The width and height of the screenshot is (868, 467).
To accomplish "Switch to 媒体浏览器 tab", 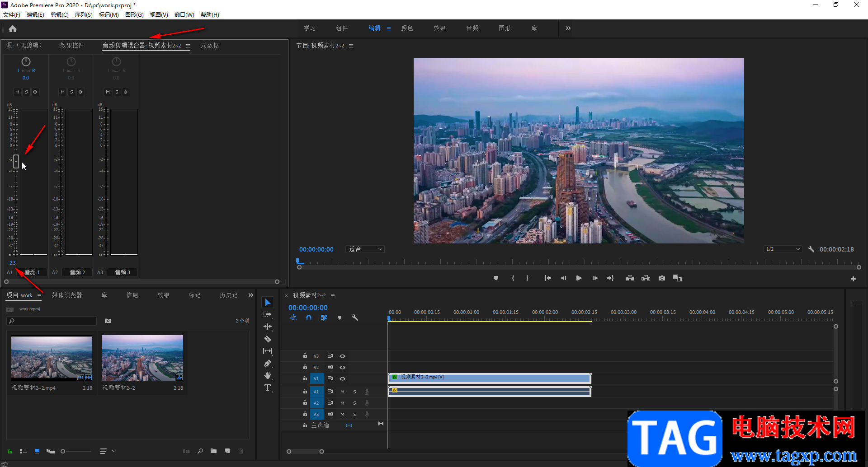I will (67, 295).
